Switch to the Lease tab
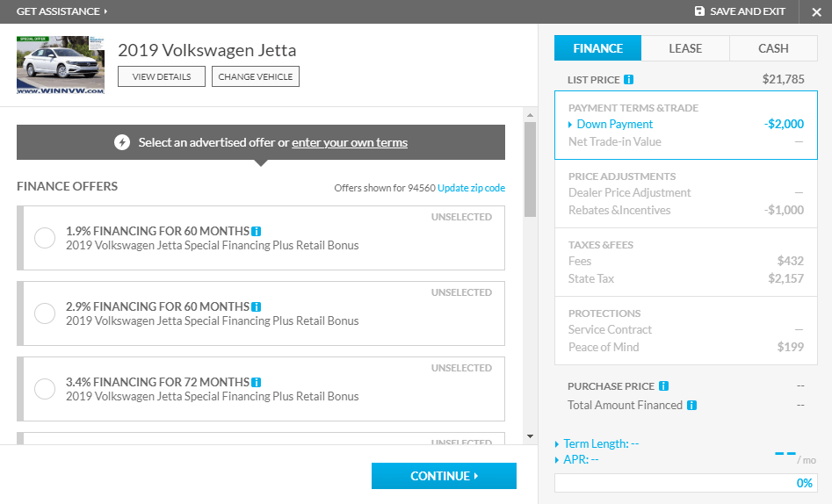The width and height of the screenshot is (832, 504). tap(685, 48)
